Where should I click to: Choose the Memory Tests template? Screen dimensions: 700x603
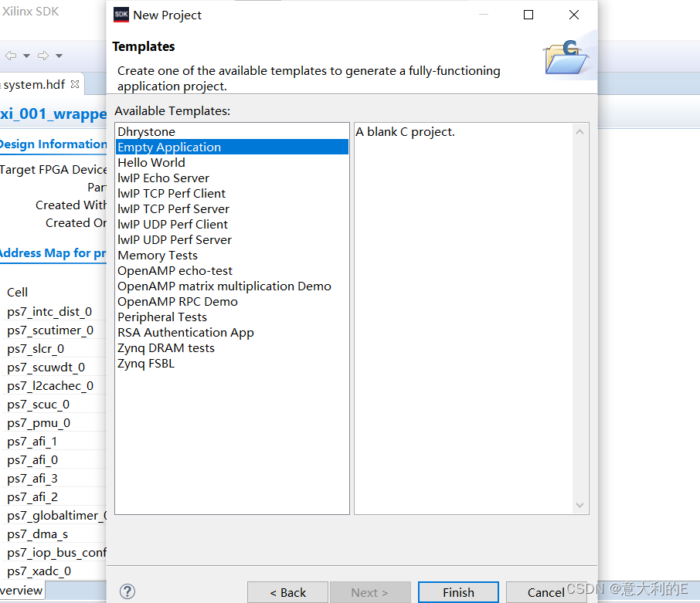232,255
